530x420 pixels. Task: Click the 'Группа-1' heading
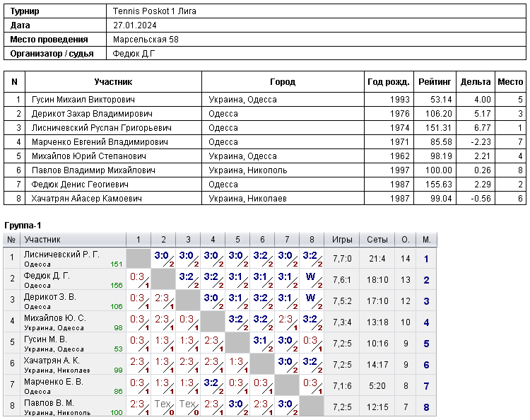click(x=23, y=226)
